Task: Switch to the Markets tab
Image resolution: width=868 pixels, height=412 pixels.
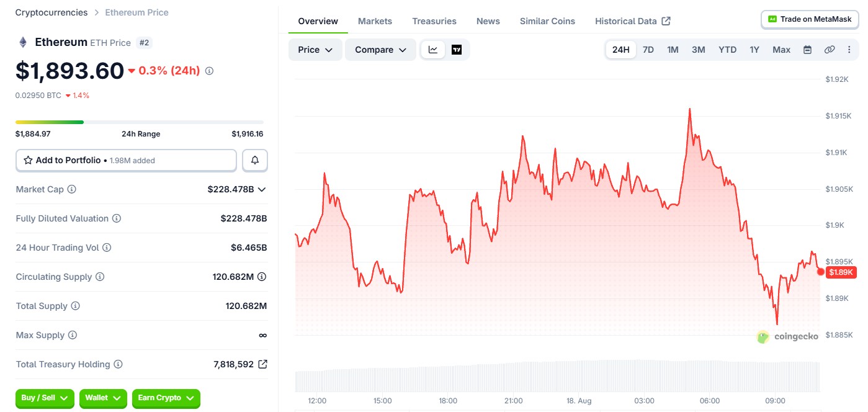Action: pos(375,21)
